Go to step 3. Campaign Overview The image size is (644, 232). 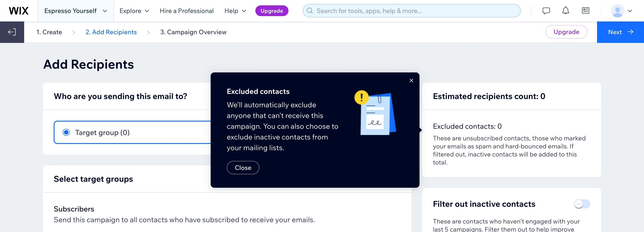click(x=193, y=32)
